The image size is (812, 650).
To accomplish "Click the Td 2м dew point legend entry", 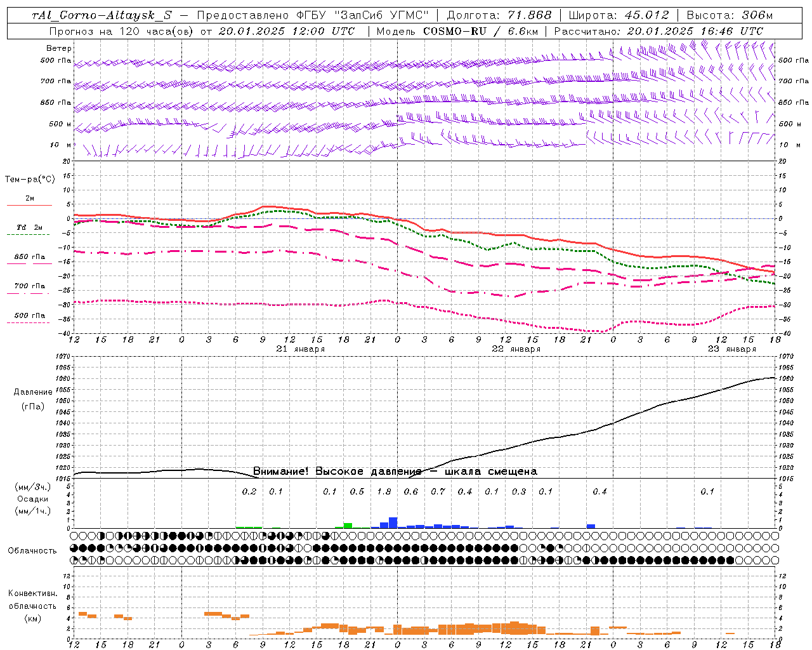I will tap(30, 227).
